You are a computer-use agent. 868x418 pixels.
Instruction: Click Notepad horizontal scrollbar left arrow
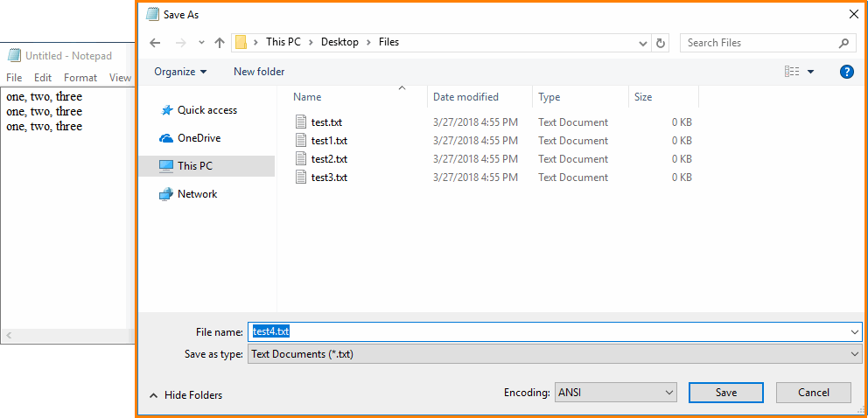tap(9, 335)
